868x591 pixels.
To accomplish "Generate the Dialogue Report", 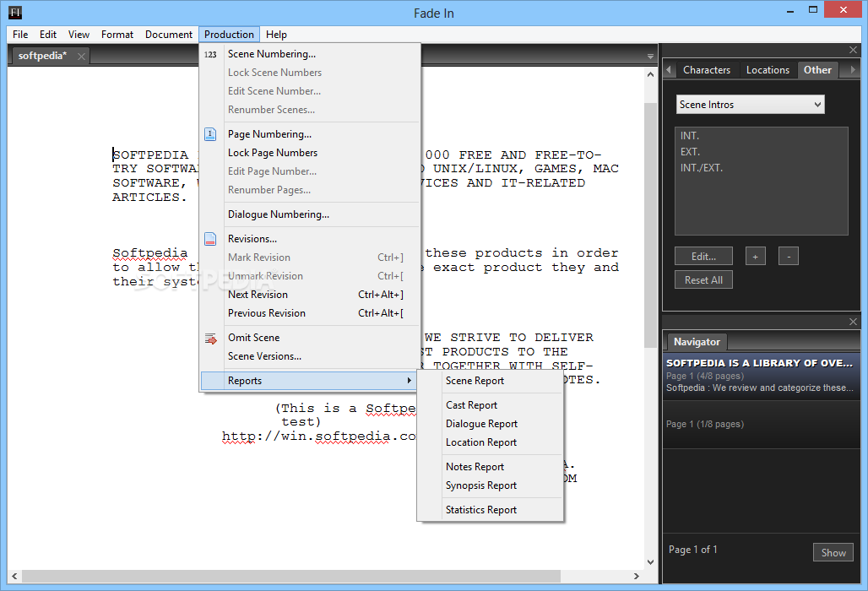I will tap(491, 424).
